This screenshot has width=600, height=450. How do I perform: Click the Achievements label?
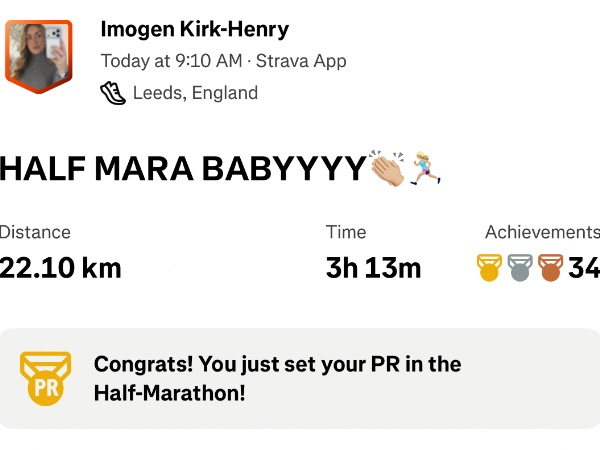pyautogui.click(x=542, y=232)
